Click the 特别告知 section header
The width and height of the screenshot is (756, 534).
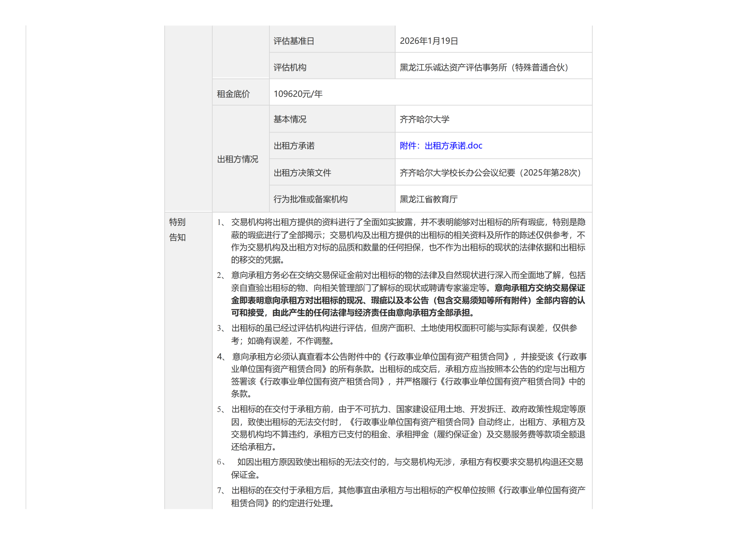(x=178, y=230)
